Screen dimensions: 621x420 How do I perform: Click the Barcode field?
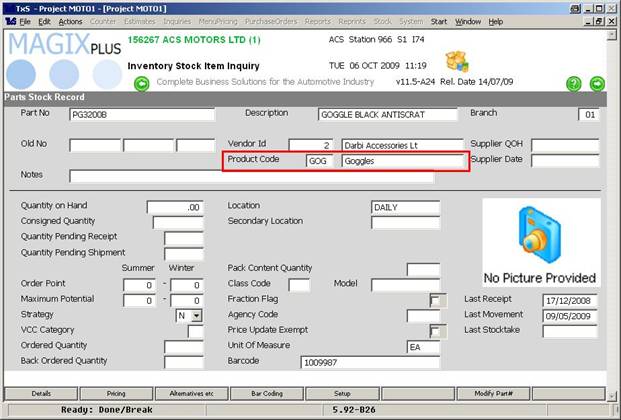[x=370, y=363]
